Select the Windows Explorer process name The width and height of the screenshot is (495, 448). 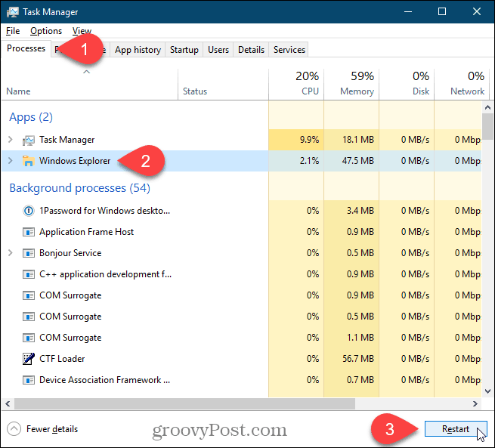click(75, 161)
